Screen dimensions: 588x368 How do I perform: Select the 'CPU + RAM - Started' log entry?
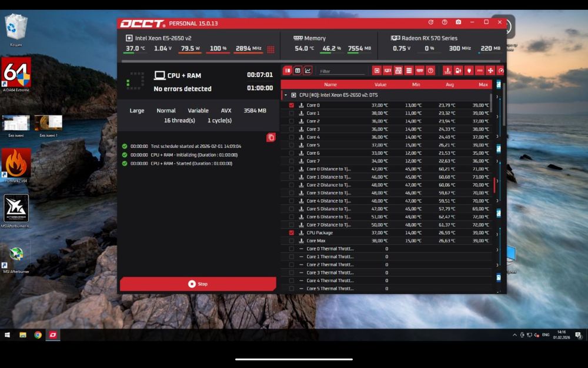(x=181, y=163)
